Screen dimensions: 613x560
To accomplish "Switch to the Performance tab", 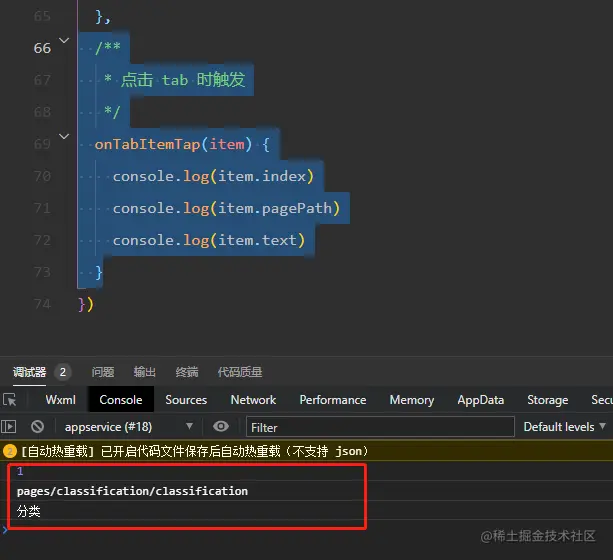I will point(333,400).
